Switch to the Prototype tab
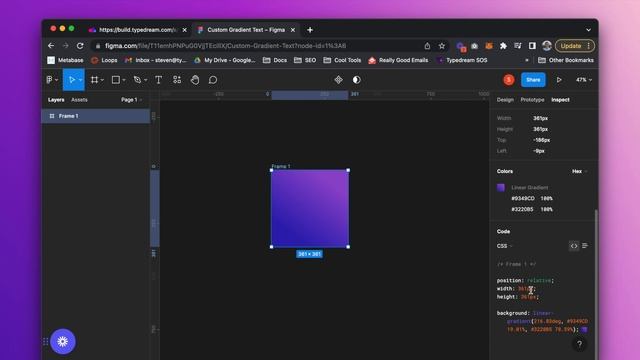The image size is (640, 360). coord(532,100)
